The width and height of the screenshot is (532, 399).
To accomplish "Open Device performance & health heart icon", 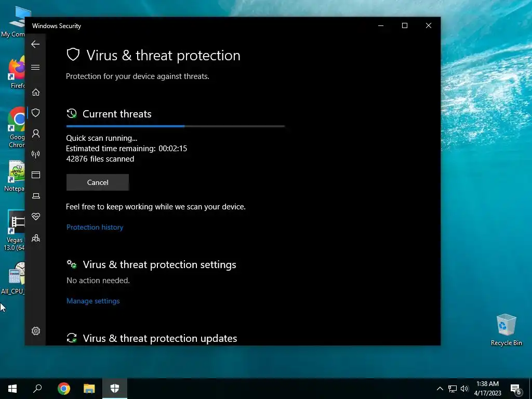I will 36,217.
